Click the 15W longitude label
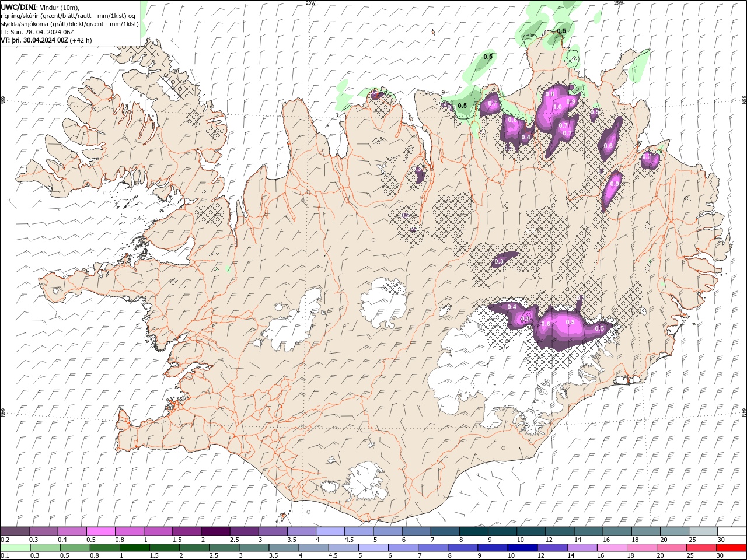Viewport: 747px width, 560px height. click(x=619, y=3)
